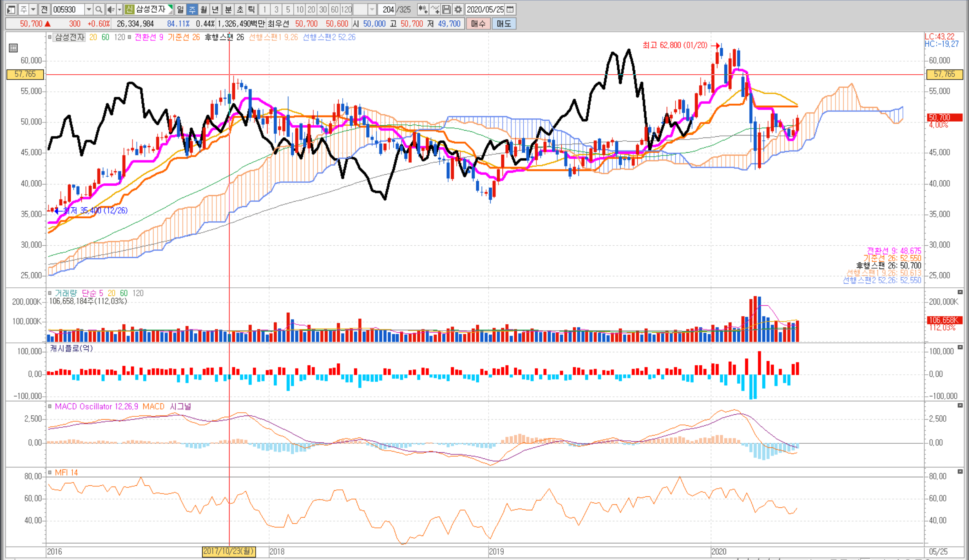Image resolution: width=969 pixels, height=560 pixels.
Task: Open chart settings gear icon
Action: [x=458, y=9]
